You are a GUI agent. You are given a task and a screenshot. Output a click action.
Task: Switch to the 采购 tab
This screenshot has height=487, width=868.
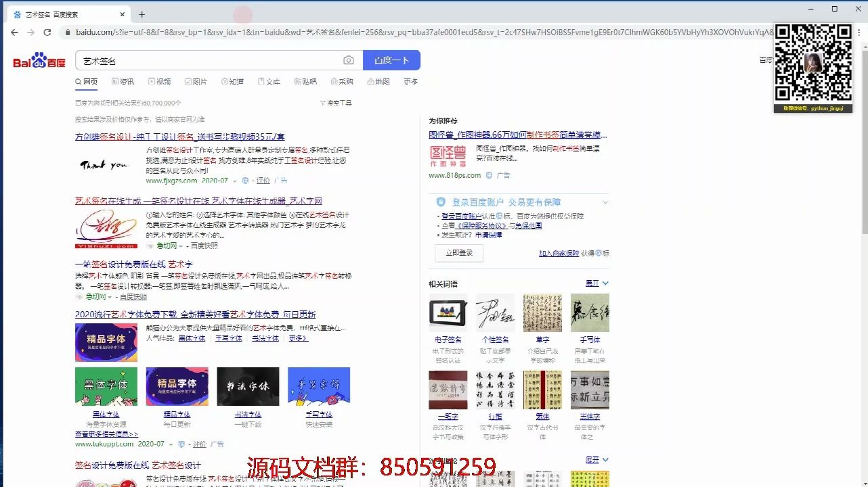[x=343, y=82]
